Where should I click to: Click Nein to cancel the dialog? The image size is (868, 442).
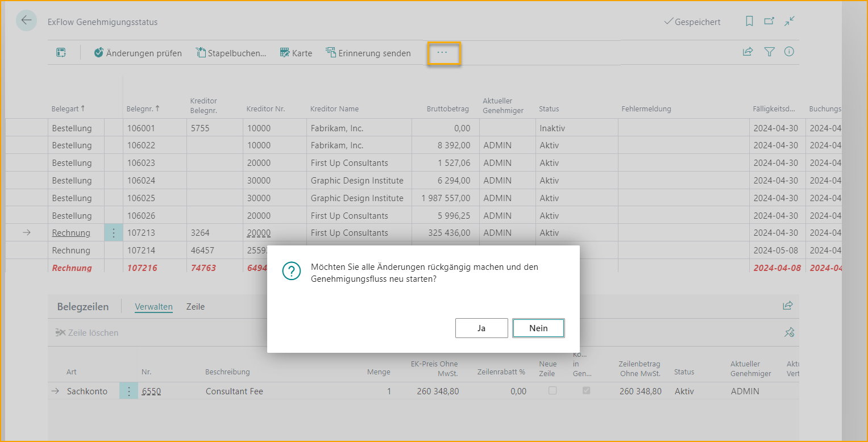[x=538, y=328]
